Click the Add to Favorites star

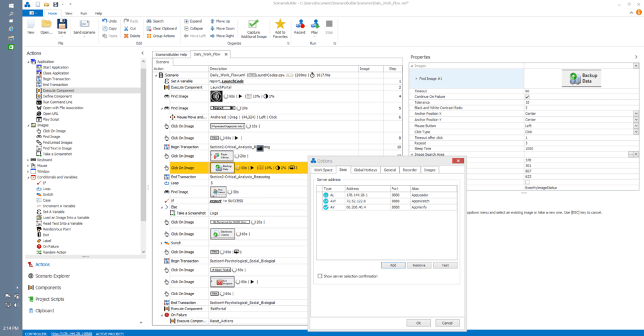[x=280, y=26]
